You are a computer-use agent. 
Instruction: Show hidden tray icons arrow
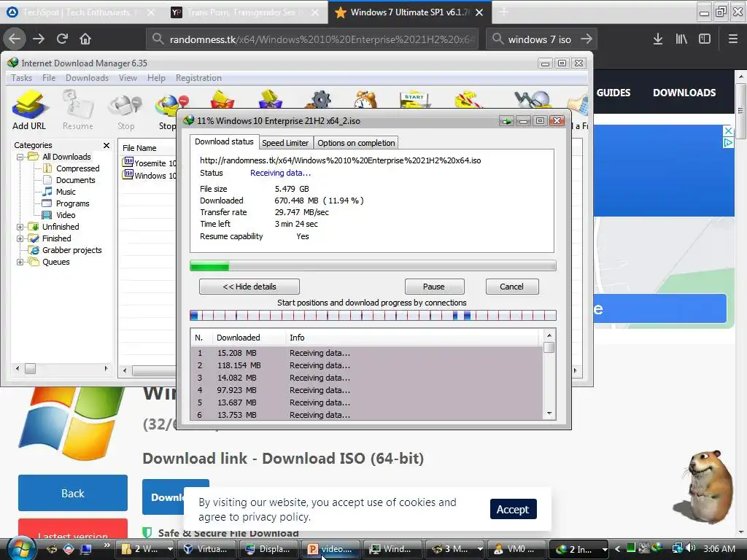(x=617, y=549)
